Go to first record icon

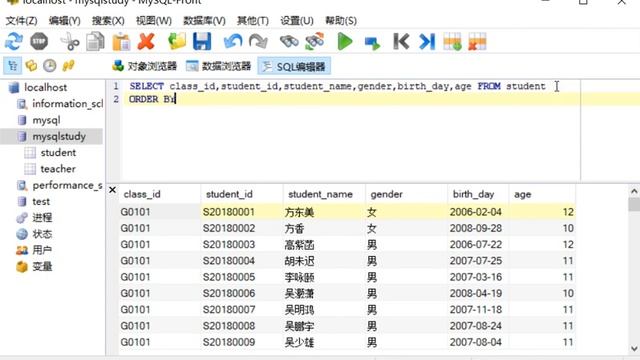click(x=401, y=42)
